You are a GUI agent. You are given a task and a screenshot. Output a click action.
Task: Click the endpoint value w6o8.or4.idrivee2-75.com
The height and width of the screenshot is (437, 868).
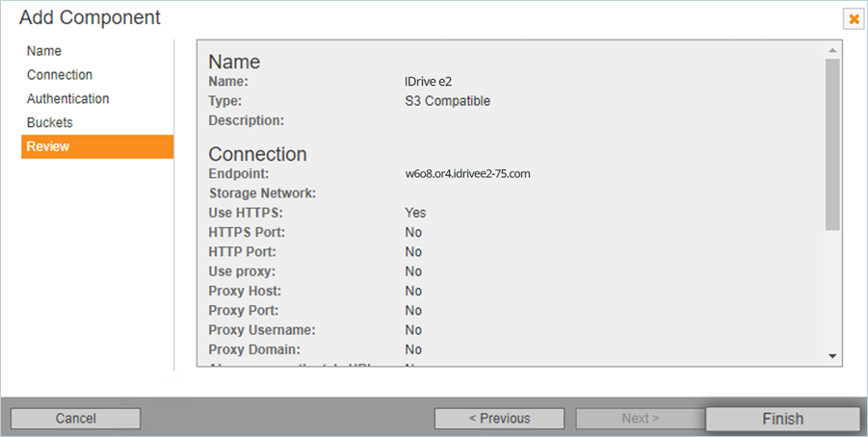click(467, 174)
